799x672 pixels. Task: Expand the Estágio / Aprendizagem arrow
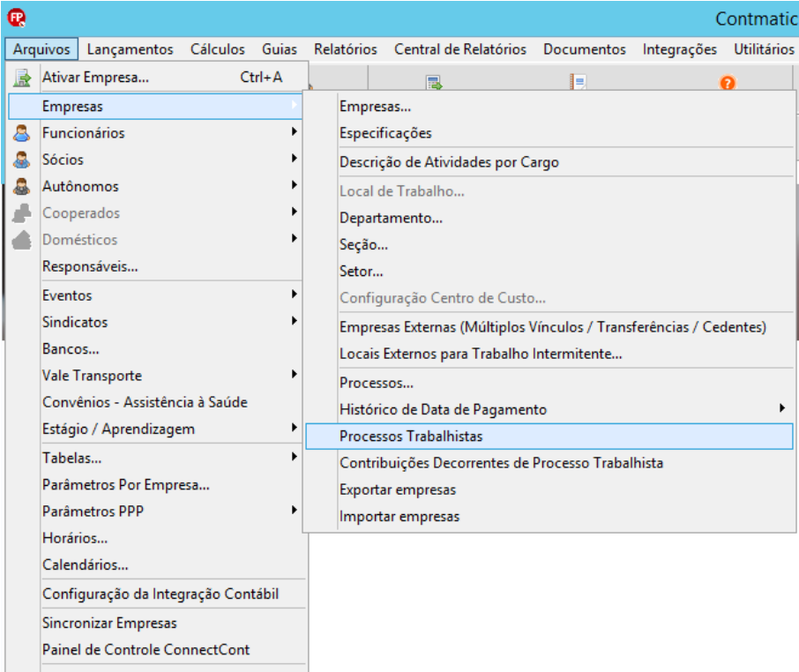point(295,428)
